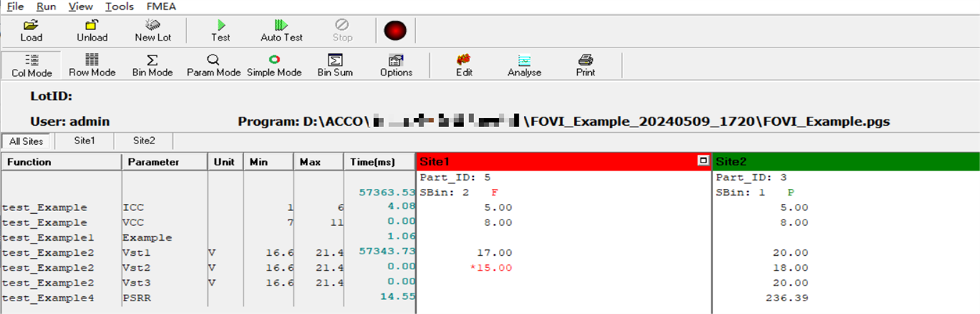The width and height of the screenshot is (980, 314).
Task: Open the FMEA menu
Action: pyautogui.click(x=161, y=6)
